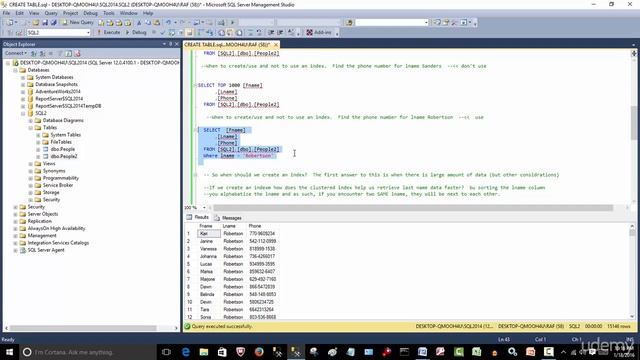Click the Cut scissors icon
This screenshot has width=640, height=360.
(139, 22)
